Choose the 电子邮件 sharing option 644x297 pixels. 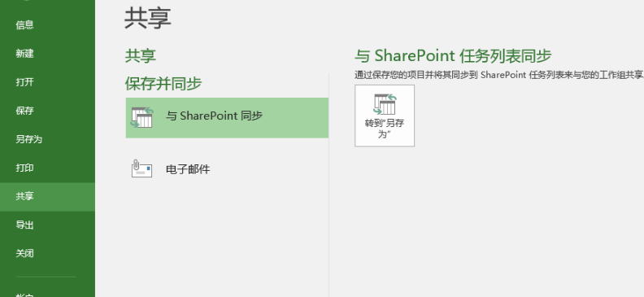coord(188,169)
